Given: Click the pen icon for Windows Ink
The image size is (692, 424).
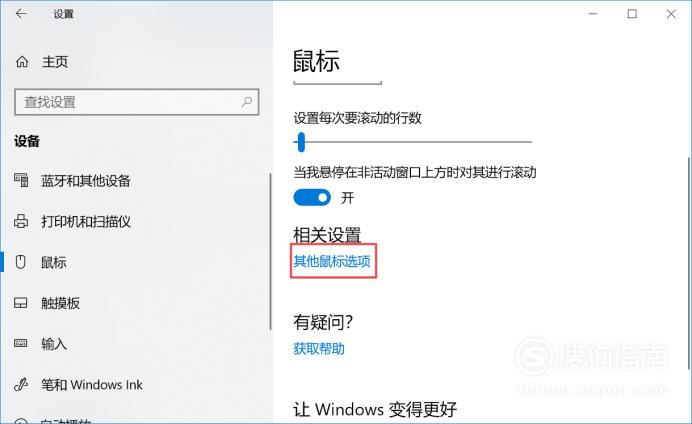Looking at the screenshot, I should [x=21, y=384].
